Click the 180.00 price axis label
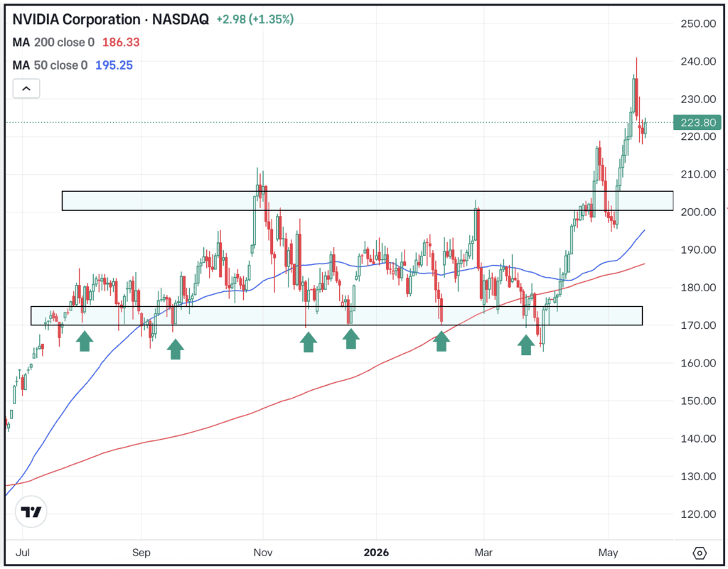Viewport: 728px width, 569px height. click(x=698, y=288)
